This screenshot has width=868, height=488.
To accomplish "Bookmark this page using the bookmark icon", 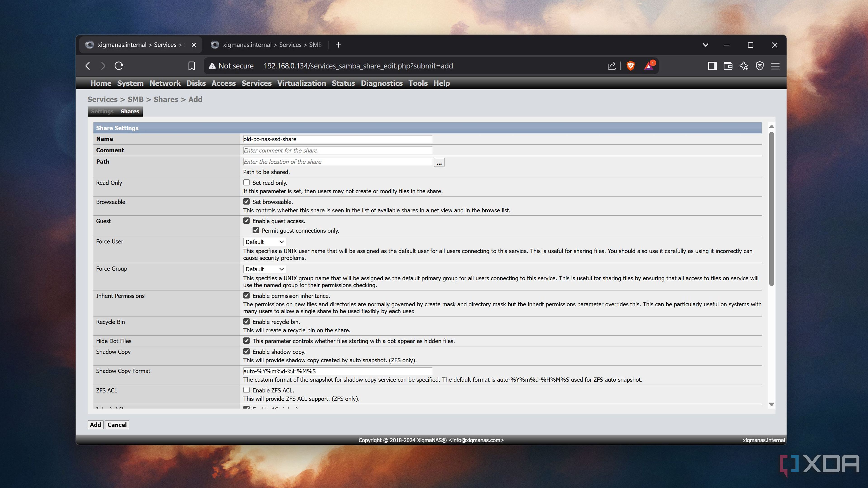I will click(x=191, y=66).
